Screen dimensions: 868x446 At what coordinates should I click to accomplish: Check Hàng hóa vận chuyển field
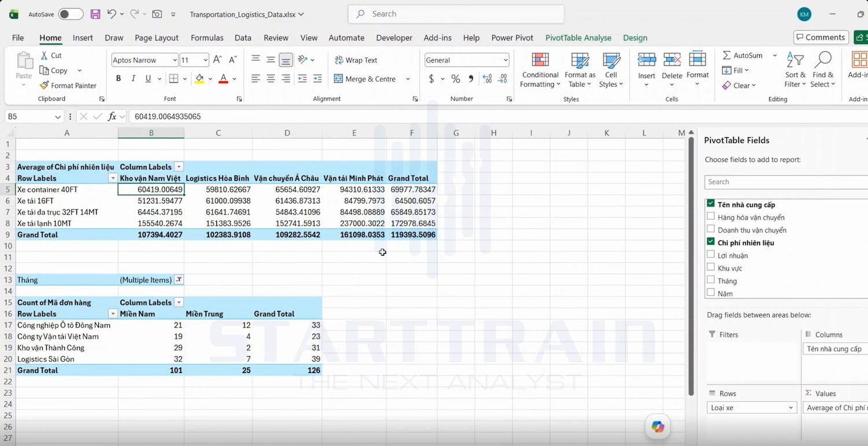(x=711, y=217)
